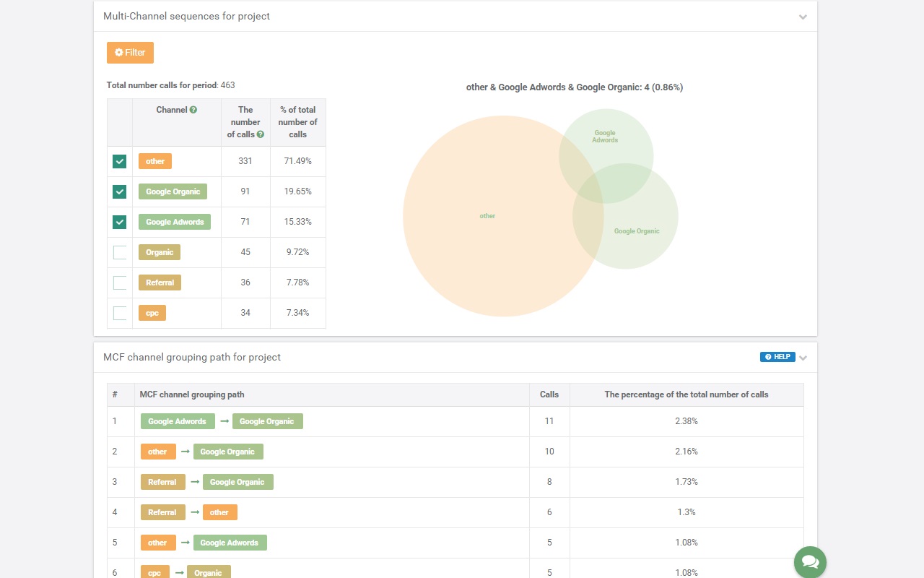The image size is (924, 578).
Task: Tick the Referral channel checkbox
Action: (x=120, y=282)
